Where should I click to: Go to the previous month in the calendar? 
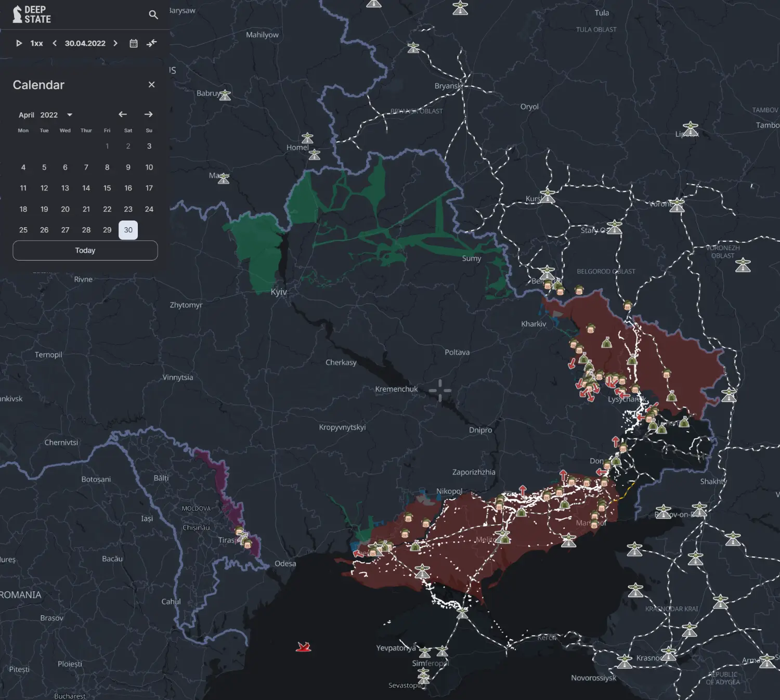click(123, 114)
